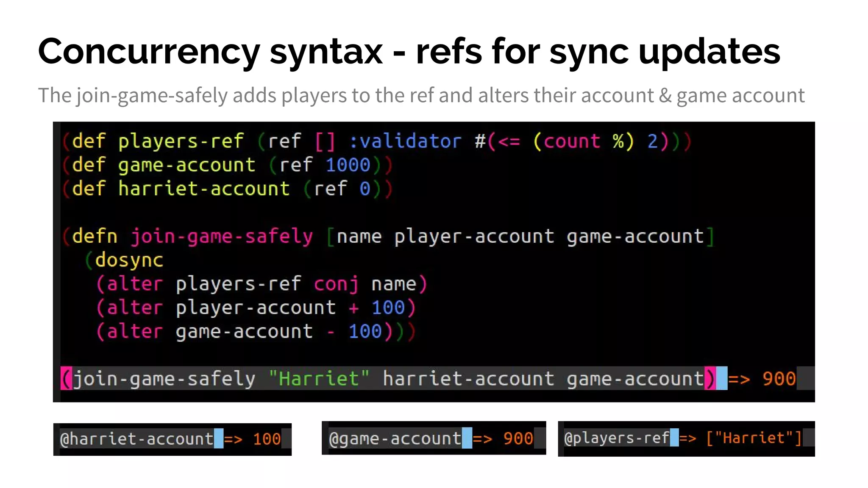
Task: Click 'ref 1000' in the game-account definition
Action: (x=325, y=165)
